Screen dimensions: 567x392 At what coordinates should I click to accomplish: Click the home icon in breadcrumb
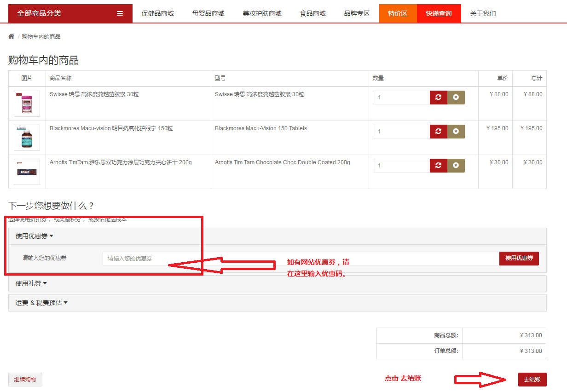click(12, 36)
